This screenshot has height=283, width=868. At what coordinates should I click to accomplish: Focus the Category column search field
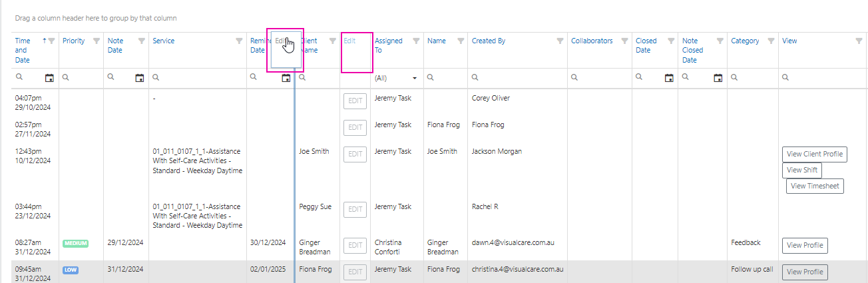click(x=752, y=78)
